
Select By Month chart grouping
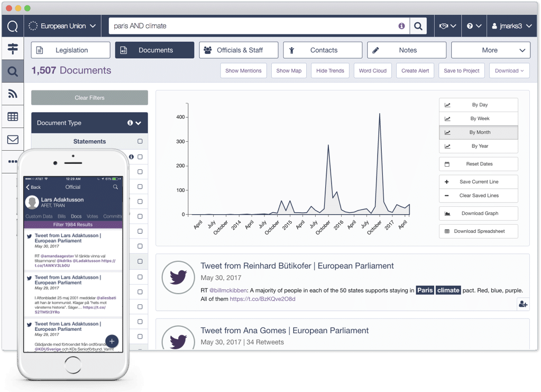tap(479, 132)
